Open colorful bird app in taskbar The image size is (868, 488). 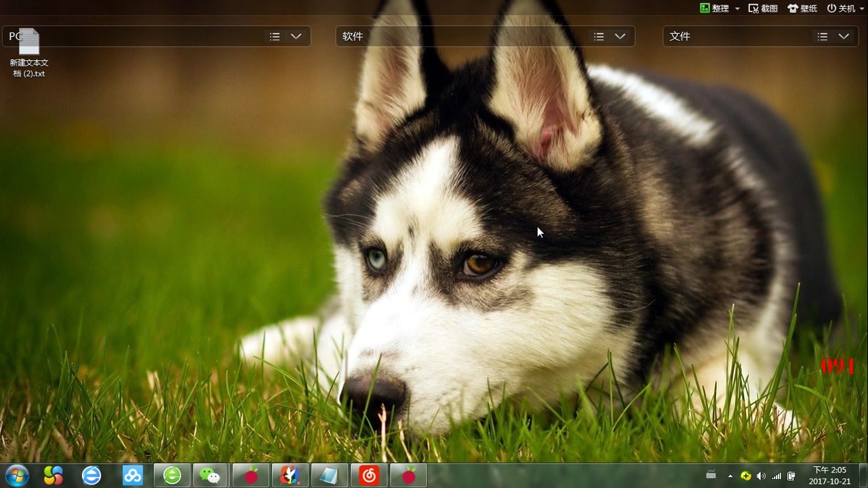290,475
